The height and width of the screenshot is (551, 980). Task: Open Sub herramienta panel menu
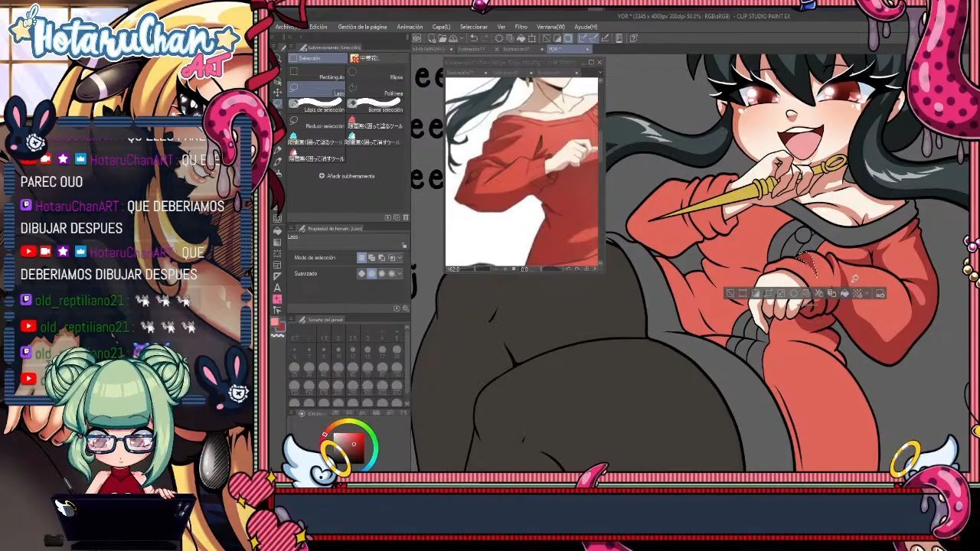coord(292,47)
